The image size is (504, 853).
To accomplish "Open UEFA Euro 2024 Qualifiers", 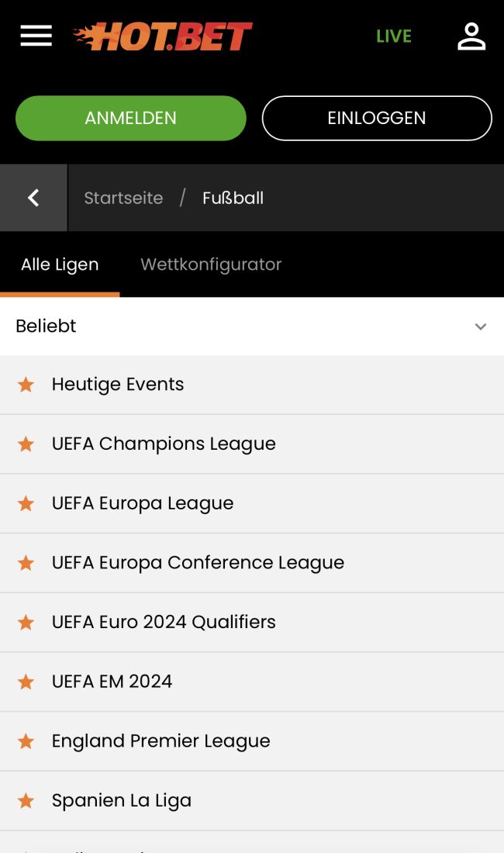I will pos(164,622).
